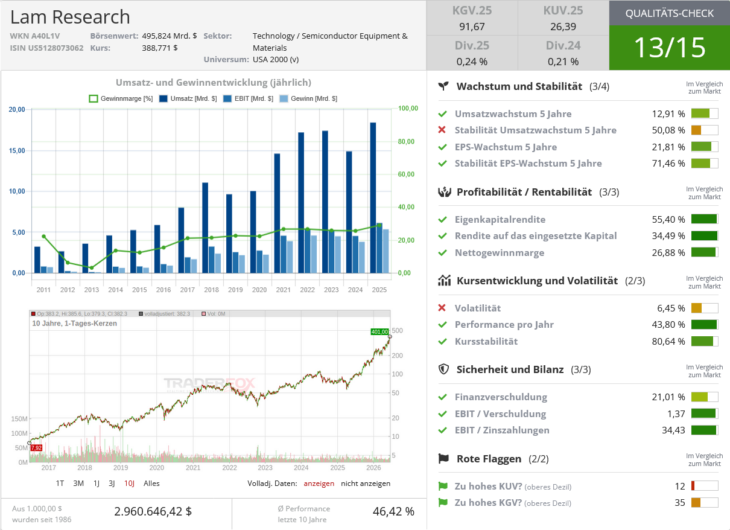
Task: Toggle the Gewinnmarge [%] legend entry
Action: click(121, 99)
